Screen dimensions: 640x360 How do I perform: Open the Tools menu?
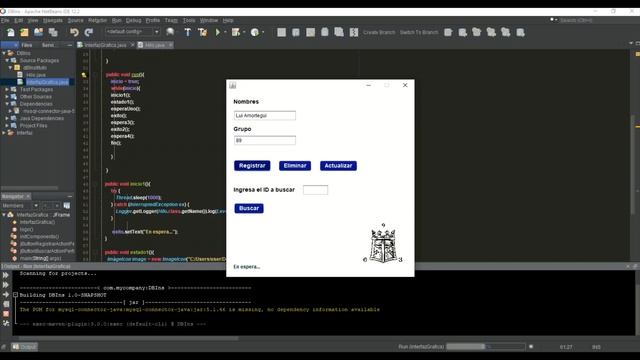click(x=189, y=20)
